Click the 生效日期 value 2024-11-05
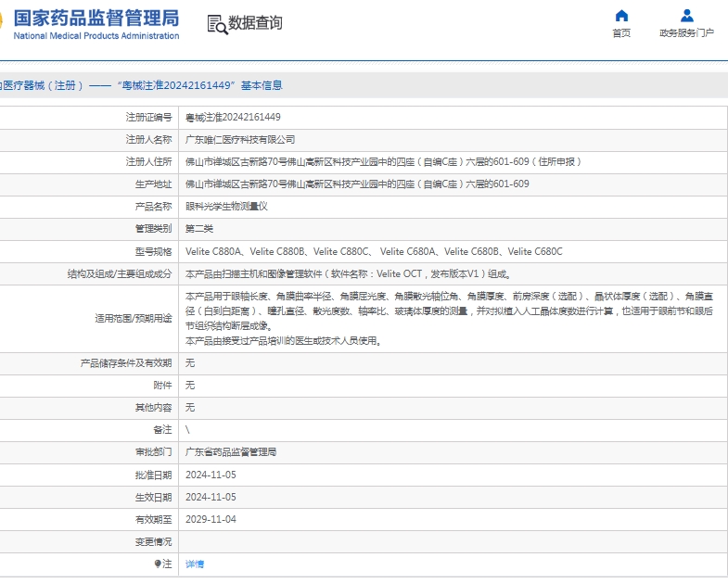 [211, 497]
